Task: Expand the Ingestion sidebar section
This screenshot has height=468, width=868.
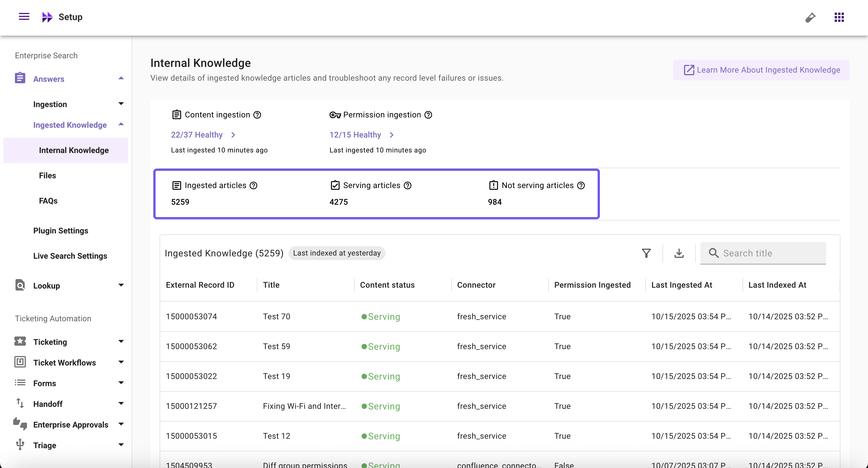Action: (x=121, y=104)
